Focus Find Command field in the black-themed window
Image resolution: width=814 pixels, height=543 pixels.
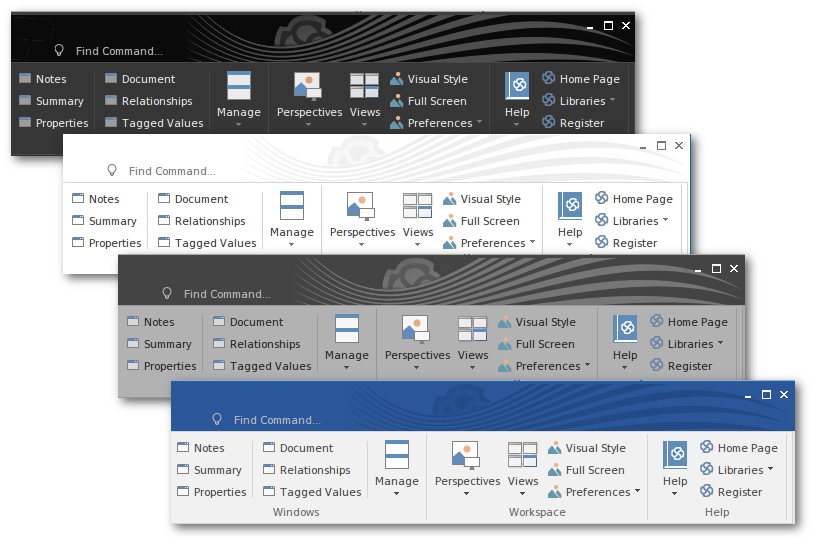(x=119, y=51)
